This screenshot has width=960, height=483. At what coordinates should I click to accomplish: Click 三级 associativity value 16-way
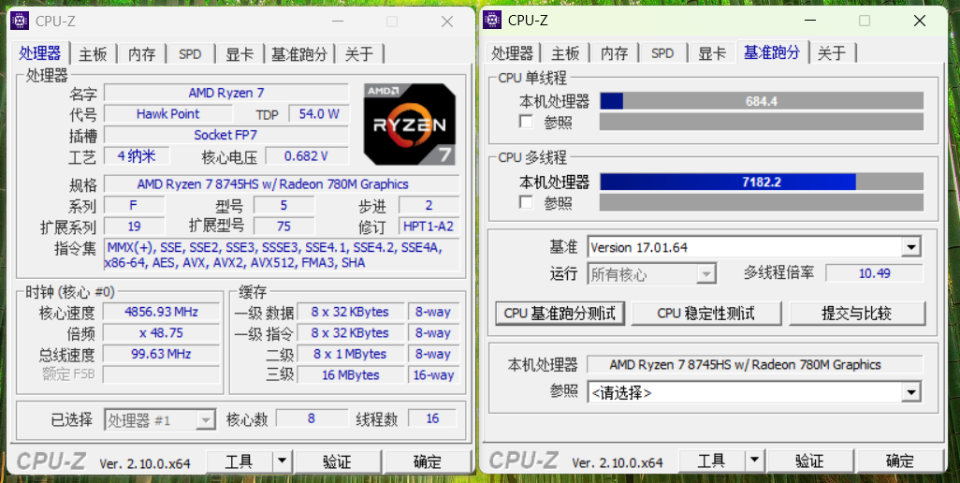[x=433, y=375]
